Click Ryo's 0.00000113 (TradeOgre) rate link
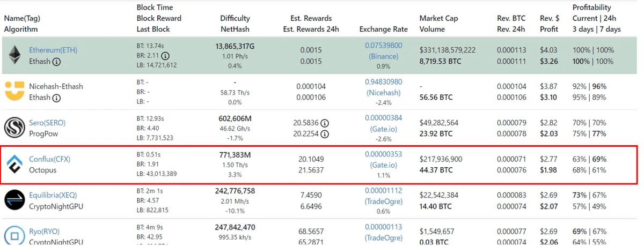Image resolution: width=644 pixels, height=246 pixels. (x=383, y=232)
